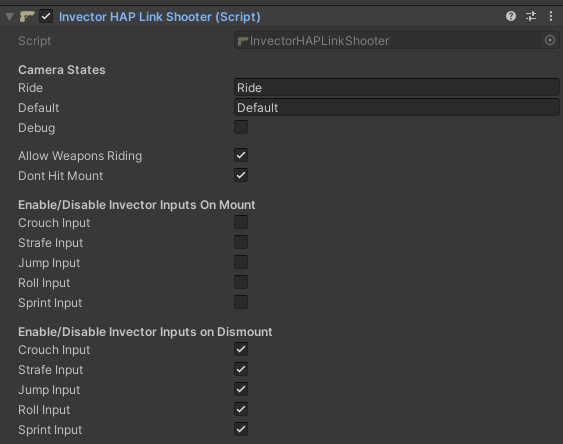This screenshot has width=563, height=444.
Task: Click the Ride camera state text field
Action: (397, 87)
